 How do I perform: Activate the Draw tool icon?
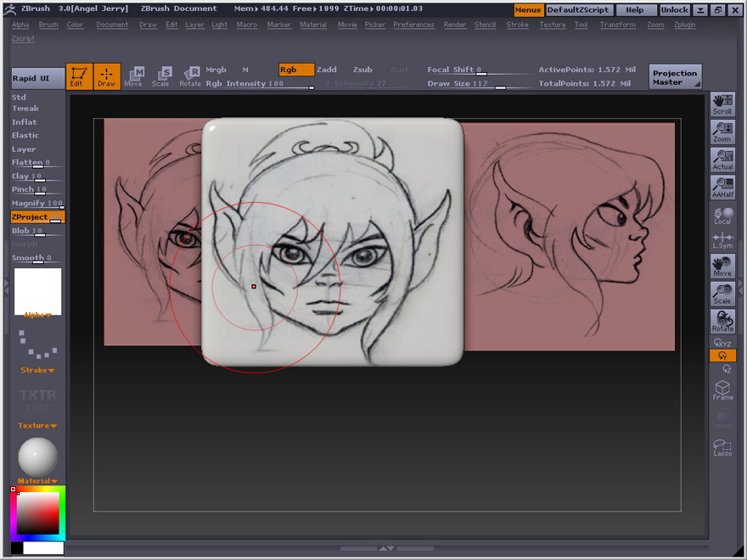point(107,76)
